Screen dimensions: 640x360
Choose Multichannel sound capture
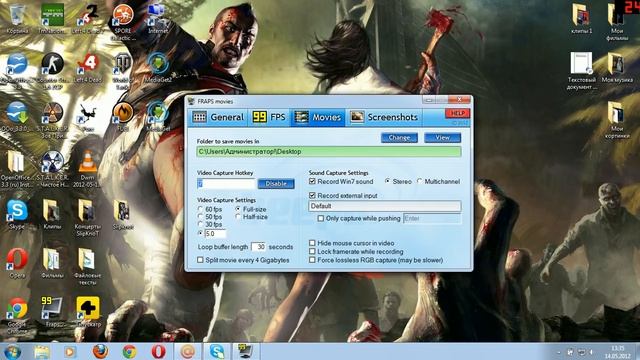(x=420, y=181)
